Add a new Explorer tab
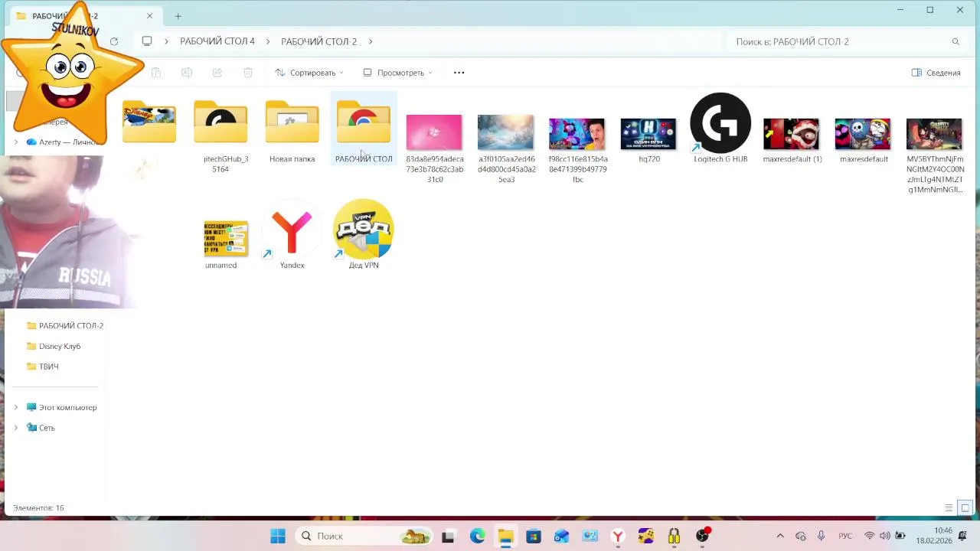The width and height of the screenshot is (980, 551). tap(178, 16)
